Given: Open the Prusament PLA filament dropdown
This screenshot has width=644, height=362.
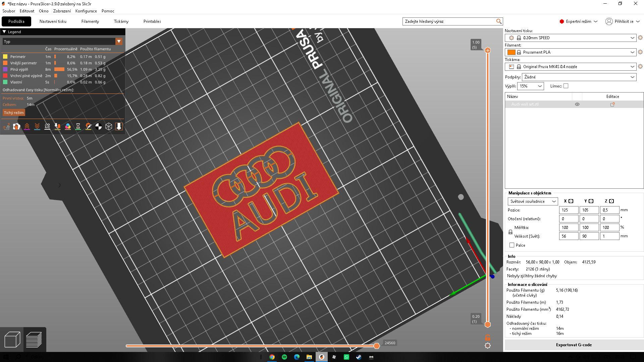Looking at the screenshot, I should point(570,52).
